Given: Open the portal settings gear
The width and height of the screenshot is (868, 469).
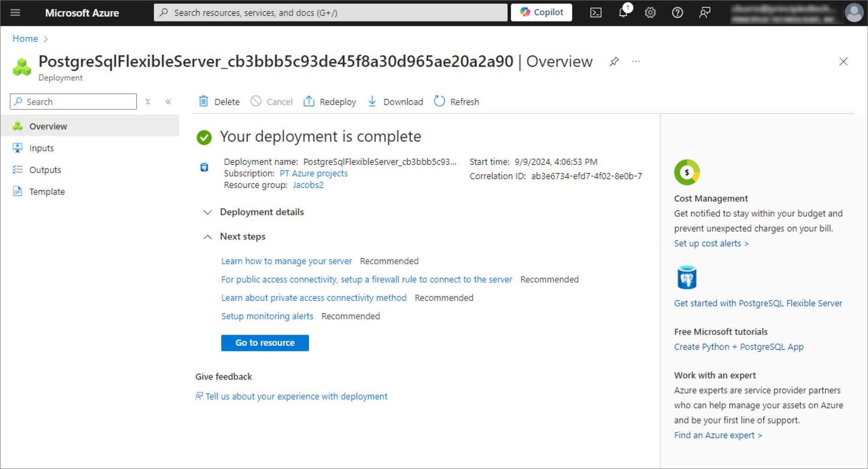Looking at the screenshot, I should pyautogui.click(x=650, y=13).
